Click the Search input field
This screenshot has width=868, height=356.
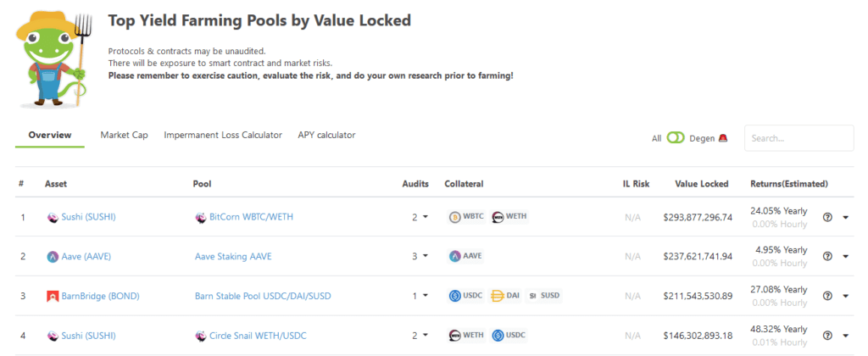pyautogui.click(x=798, y=138)
